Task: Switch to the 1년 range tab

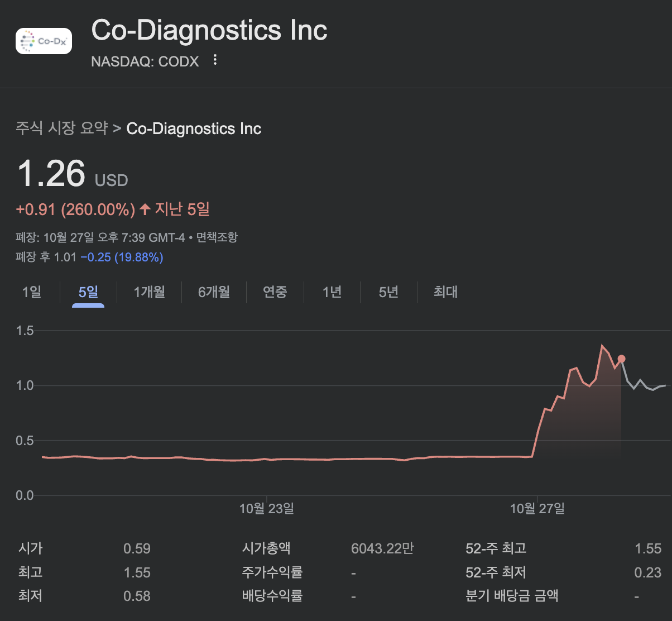Action: coord(332,292)
